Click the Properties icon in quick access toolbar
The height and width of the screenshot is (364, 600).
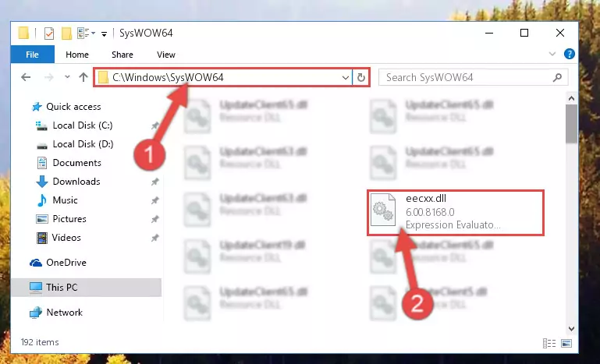click(x=49, y=34)
